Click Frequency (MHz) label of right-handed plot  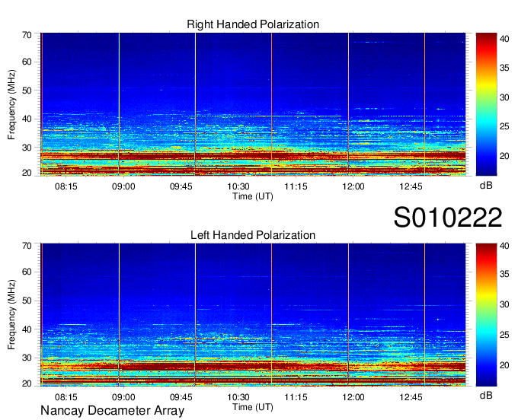pos(11,104)
